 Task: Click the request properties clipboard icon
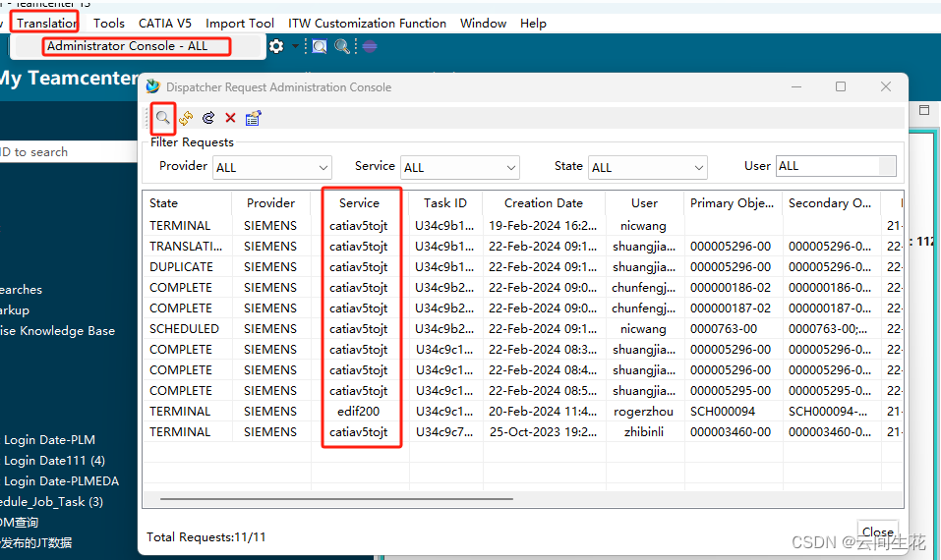click(x=254, y=118)
